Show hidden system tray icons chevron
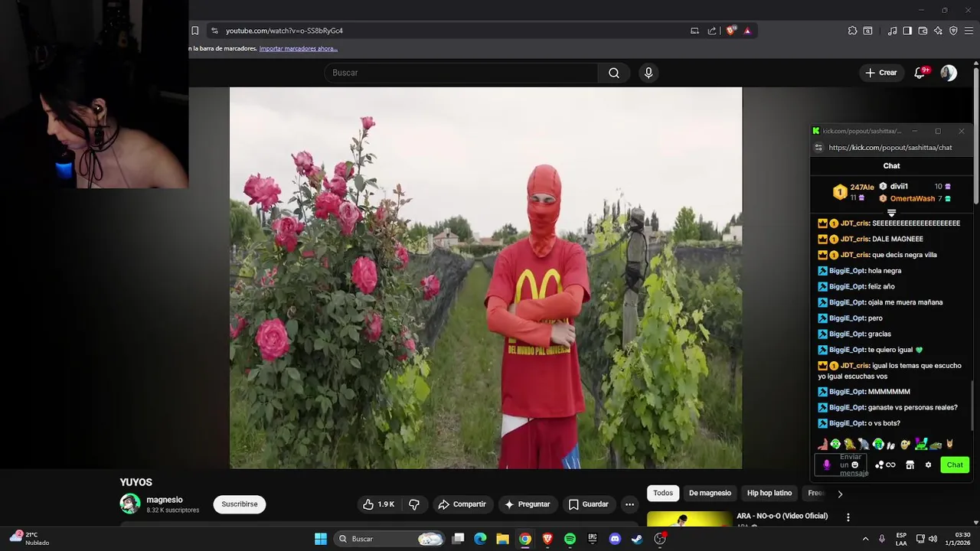The width and height of the screenshot is (980, 551). pos(865,539)
